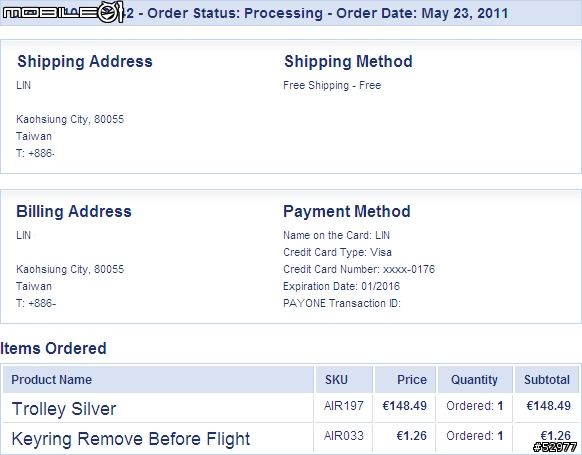Open the Keyring Remove Before Flight product
This screenshot has height=455, width=582.
[x=131, y=439]
